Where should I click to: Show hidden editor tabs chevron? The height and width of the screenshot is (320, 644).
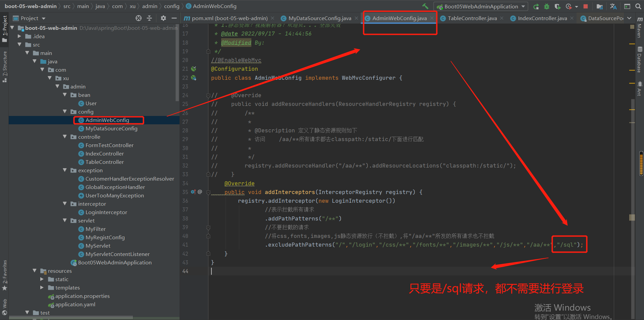629,18
